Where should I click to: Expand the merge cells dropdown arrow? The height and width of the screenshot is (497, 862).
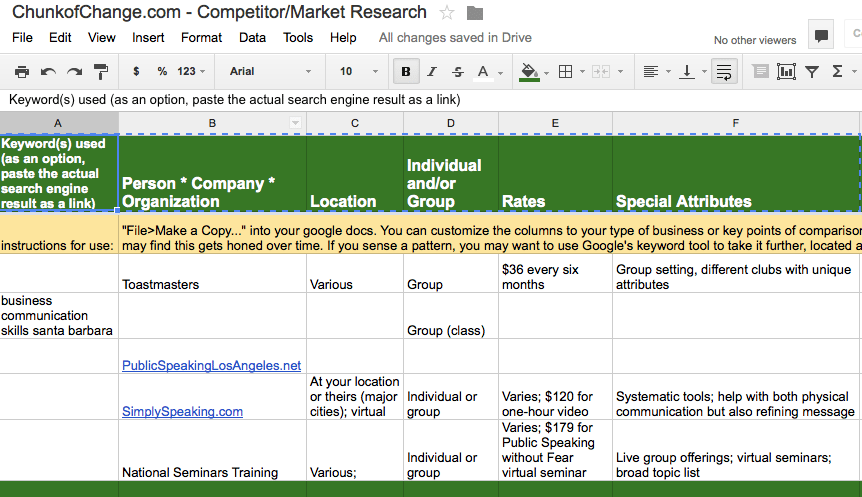pyautogui.click(x=620, y=71)
